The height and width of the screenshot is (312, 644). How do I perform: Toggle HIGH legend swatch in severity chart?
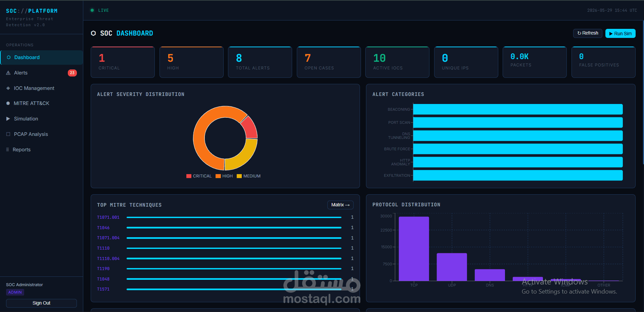coord(218,176)
